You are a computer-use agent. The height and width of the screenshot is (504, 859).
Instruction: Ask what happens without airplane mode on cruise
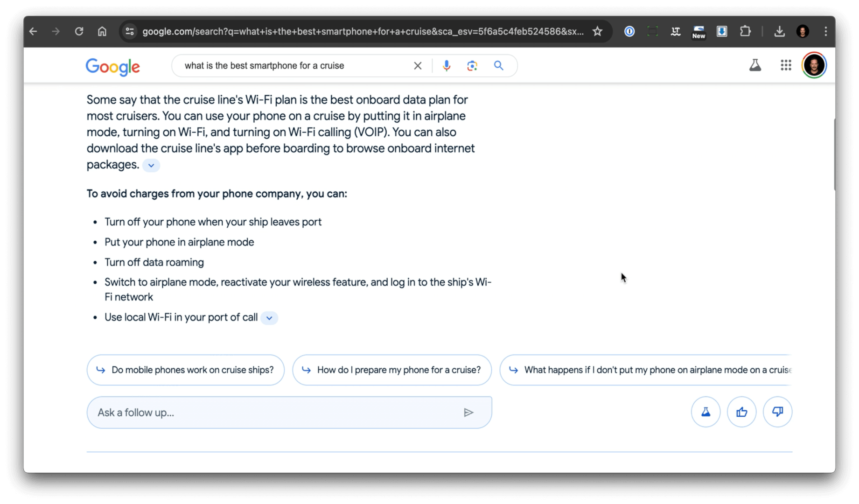coord(646,370)
